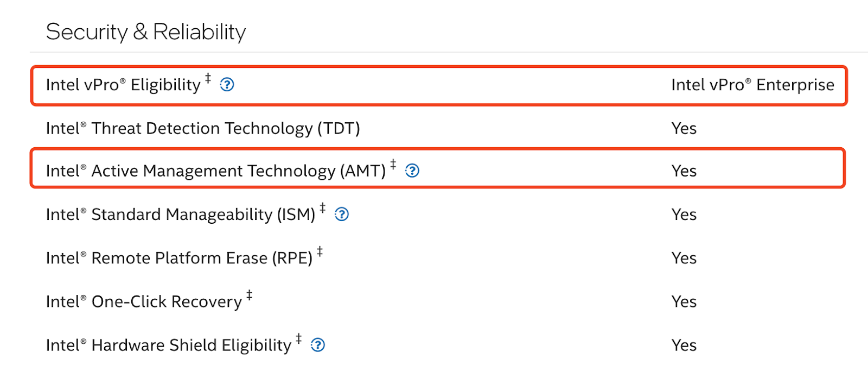Open help icon next to Active Management Technology
The width and height of the screenshot is (868, 371).
(x=412, y=171)
